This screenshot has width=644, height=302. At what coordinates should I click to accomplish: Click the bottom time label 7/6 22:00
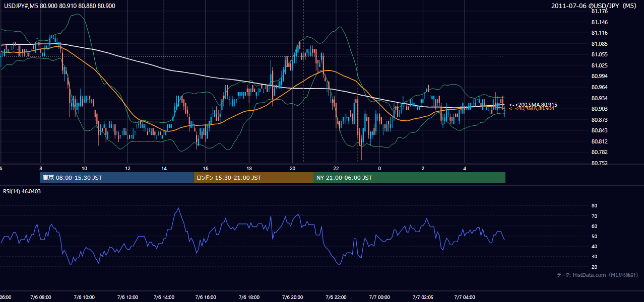point(336,297)
